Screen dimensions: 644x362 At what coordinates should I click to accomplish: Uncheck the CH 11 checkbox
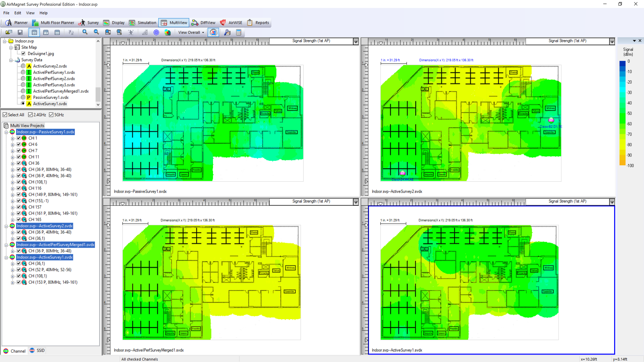click(x=19, y=157)
